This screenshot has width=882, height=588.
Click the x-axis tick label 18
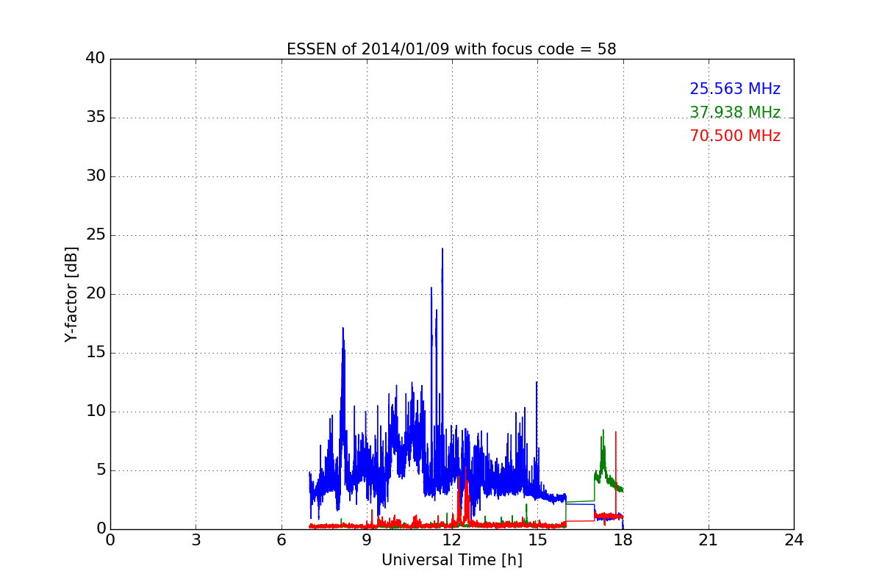coord(623,540)
